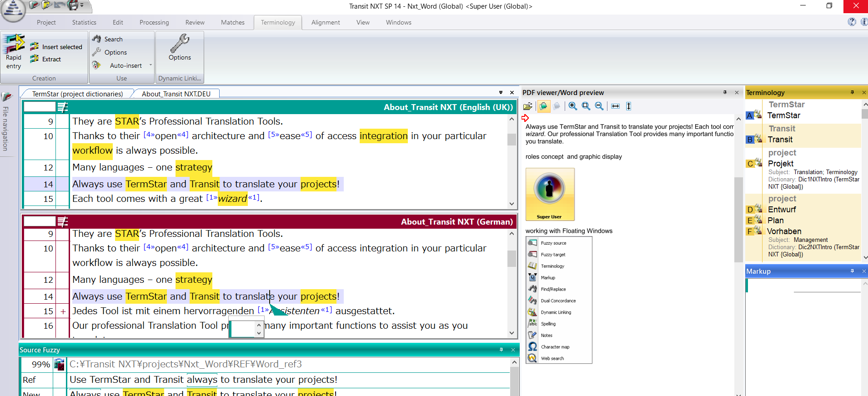Expand the quick access toolbar customize arrow
Screen dimensions: 868x396
(x=82, y=5)
